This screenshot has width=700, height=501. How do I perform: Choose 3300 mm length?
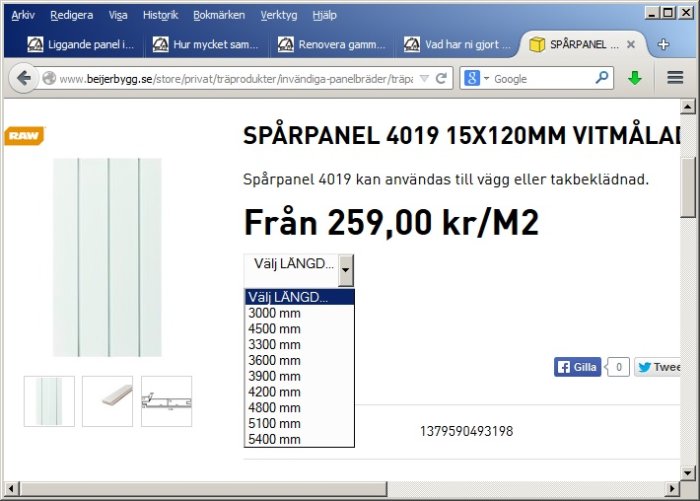pyautogui.click(x=300, y=344)
